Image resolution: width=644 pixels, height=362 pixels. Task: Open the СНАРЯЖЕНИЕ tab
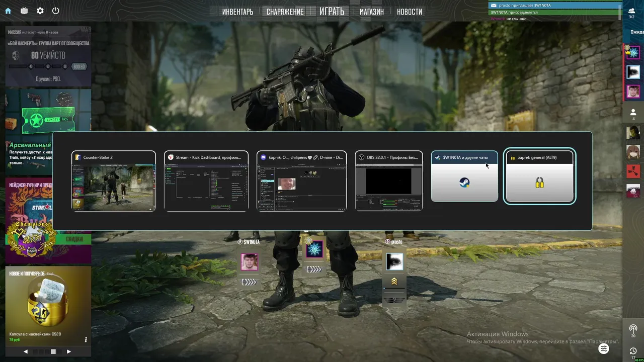[x=285, y=12]
